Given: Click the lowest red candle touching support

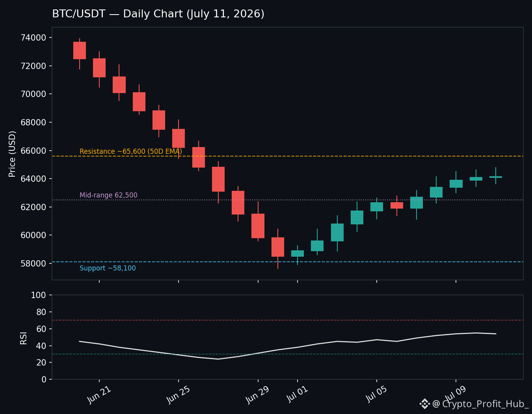Looking at the screenshot, I should pyautogui.click(x=278, y=247).
